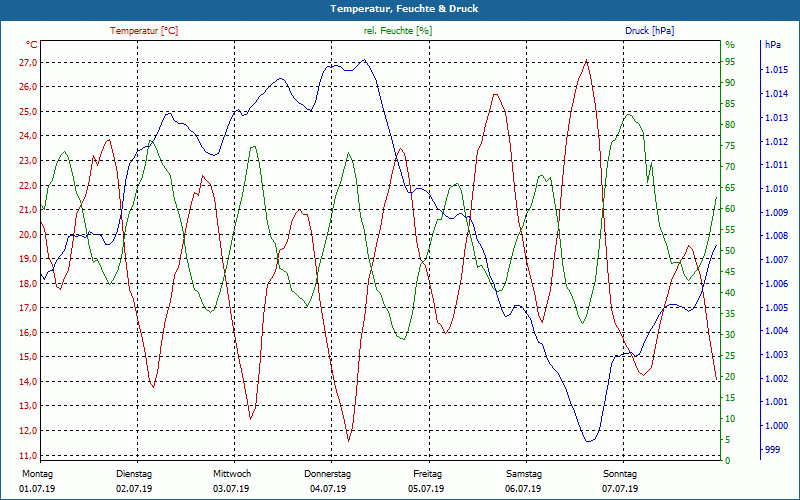
Task: Click the '1.000' pressure axis value
Action: (x=777, y=426)
